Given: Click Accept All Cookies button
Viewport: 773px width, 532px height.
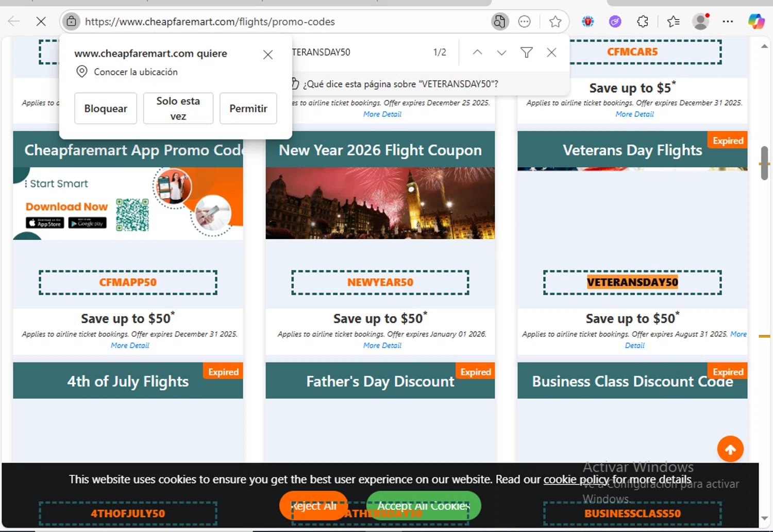Looking at the screenshot, I should (x=424, y=506).
